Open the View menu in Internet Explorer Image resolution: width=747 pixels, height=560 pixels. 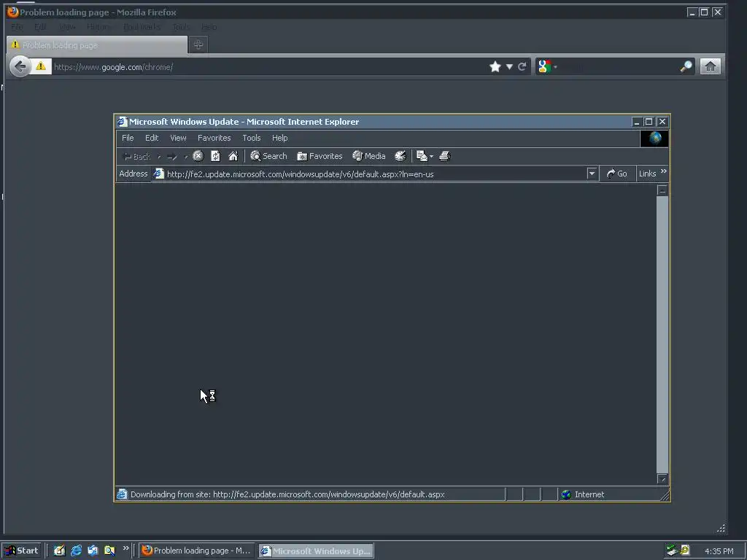(x=178, y=138)
